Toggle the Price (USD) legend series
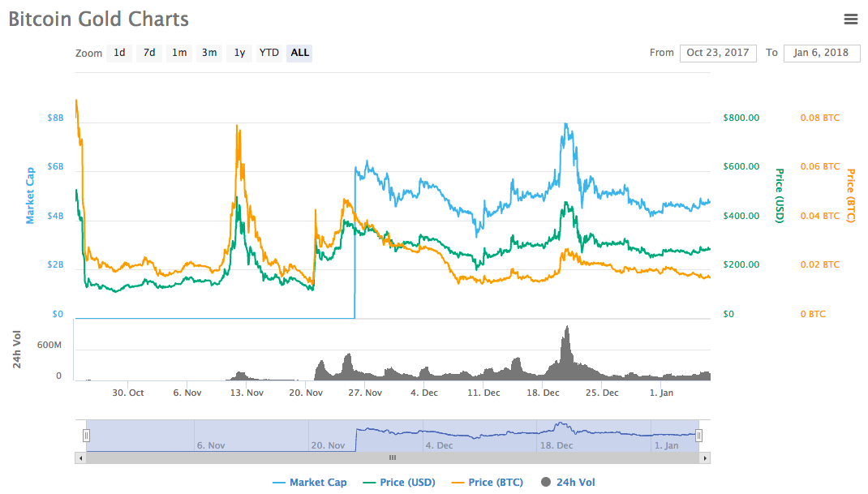Image resolution: width=868 pixels, height=494 pixels. click(399, 483)
